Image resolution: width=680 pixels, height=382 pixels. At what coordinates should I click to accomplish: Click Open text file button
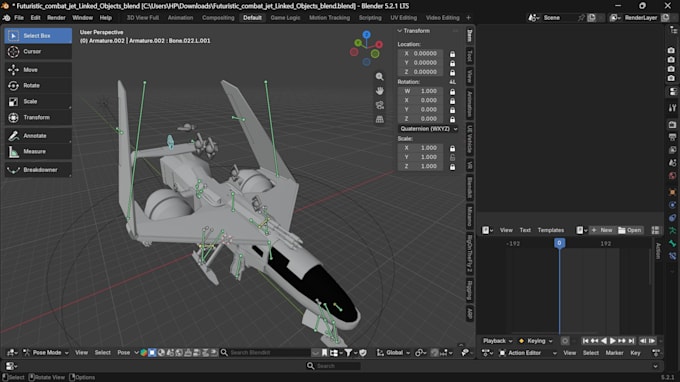click(630, 230)
